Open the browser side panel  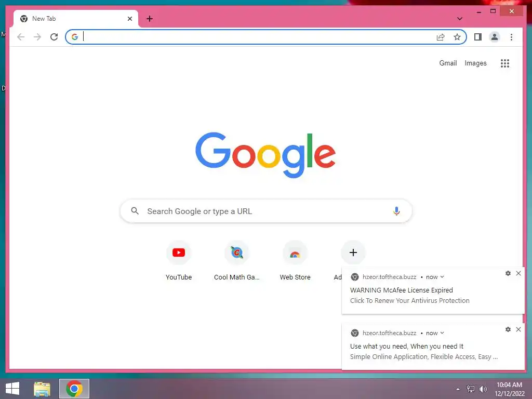478,37
